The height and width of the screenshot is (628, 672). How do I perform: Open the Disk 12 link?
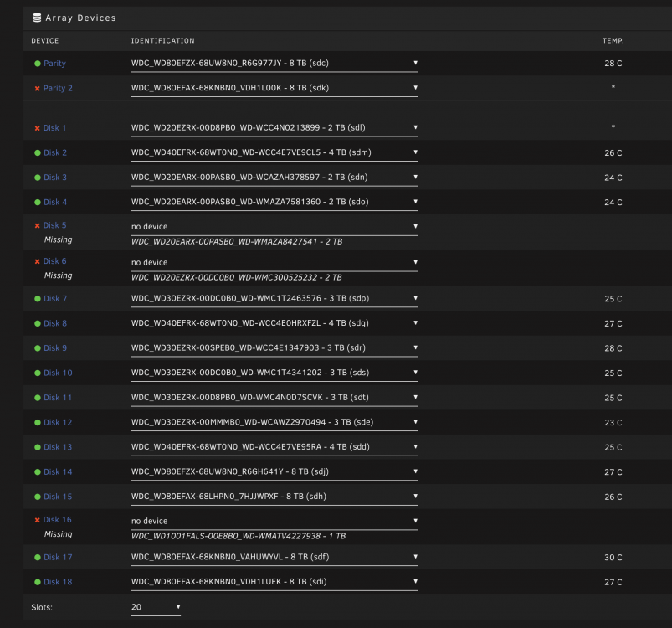(x=58, y=423)
